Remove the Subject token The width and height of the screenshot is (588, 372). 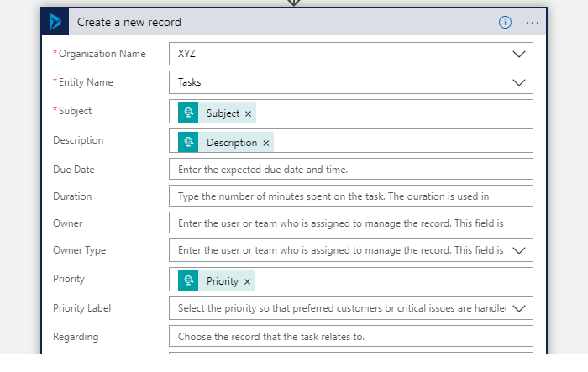pyautogui.click(x=249, y=113)
